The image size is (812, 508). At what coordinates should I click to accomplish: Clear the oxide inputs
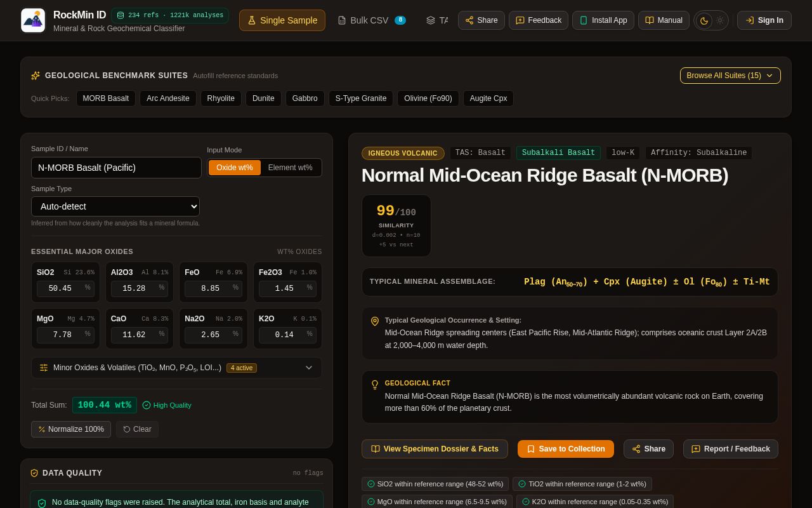(x=137, y=429)
